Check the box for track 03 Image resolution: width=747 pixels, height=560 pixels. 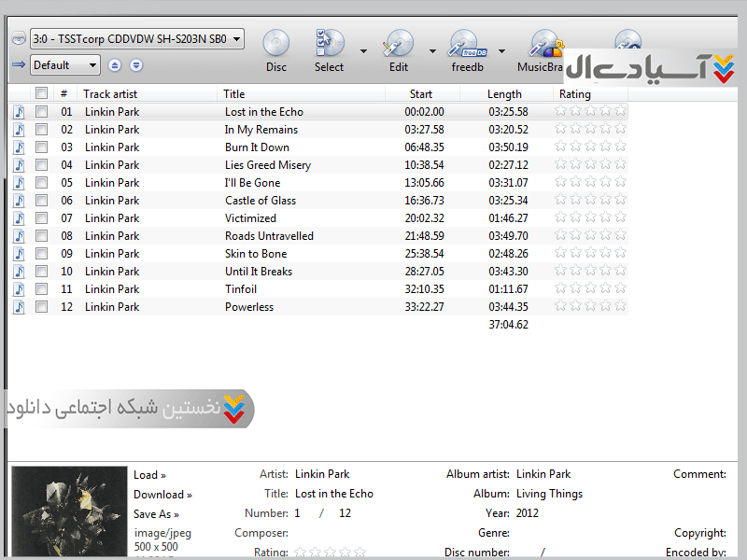41,147
